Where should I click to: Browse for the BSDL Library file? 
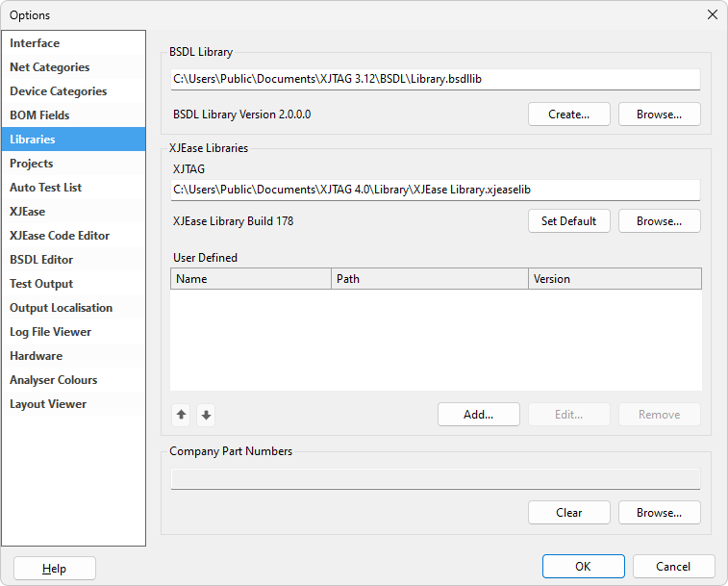[659, 115]
